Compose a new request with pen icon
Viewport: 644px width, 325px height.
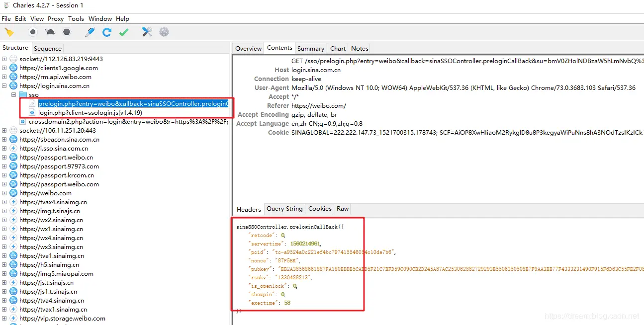tap(90, 32)
